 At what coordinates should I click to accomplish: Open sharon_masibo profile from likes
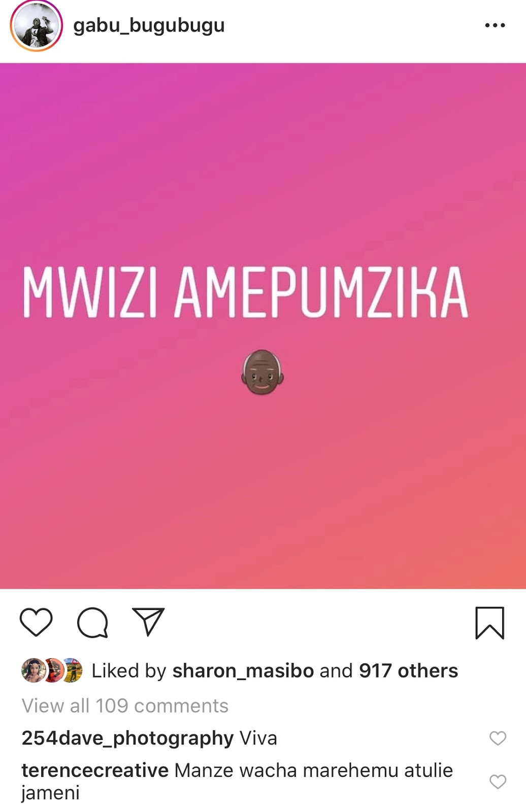[243, 671]
